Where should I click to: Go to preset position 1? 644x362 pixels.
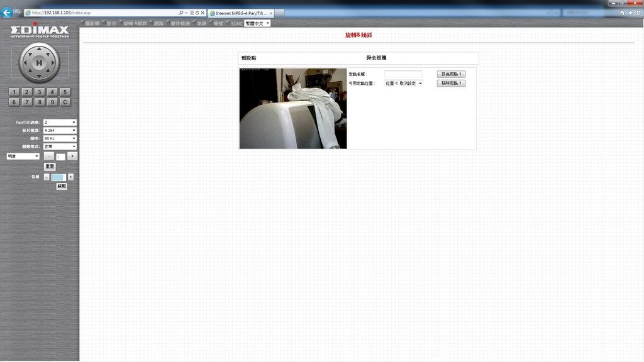(x=14, y=92)
